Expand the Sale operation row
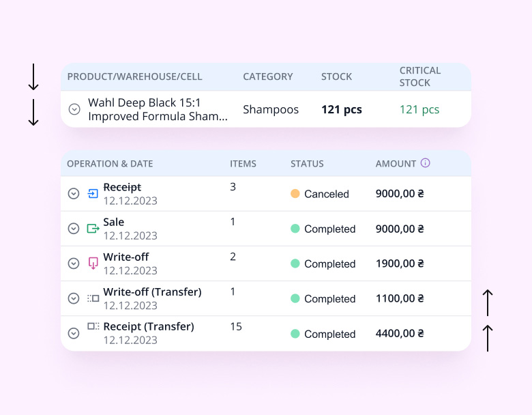 (x=74, y=229)
